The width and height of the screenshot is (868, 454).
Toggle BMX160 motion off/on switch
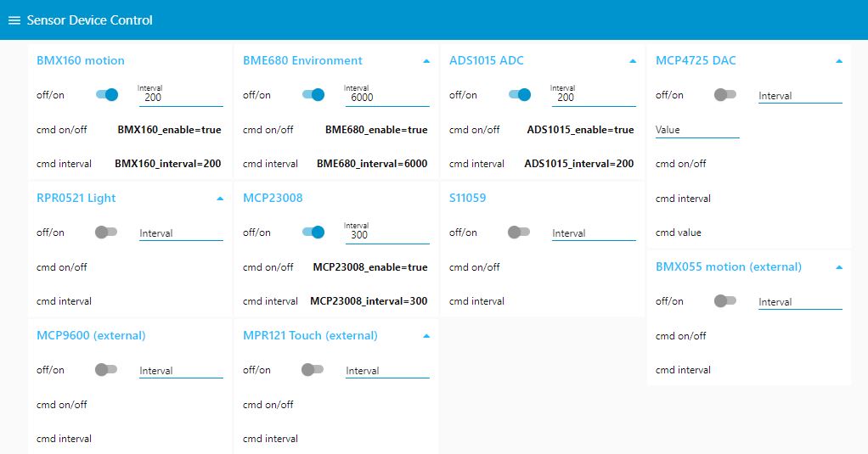107,94
